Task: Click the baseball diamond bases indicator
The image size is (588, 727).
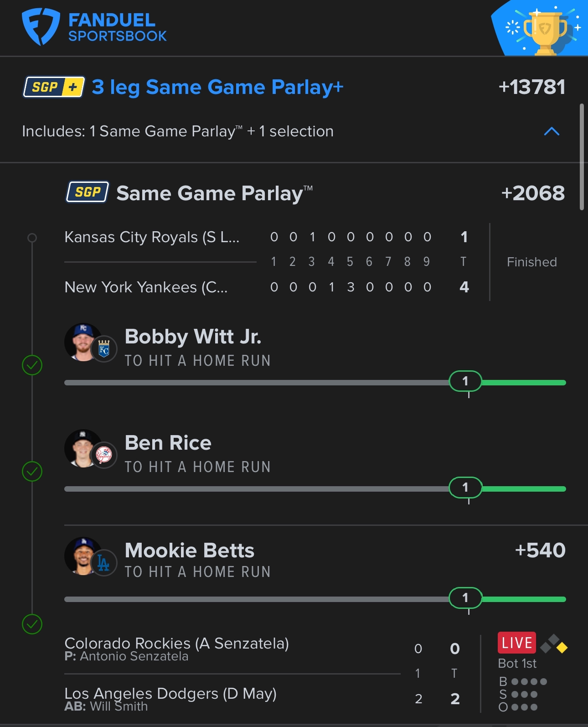Action: click(x=553, y=644)
